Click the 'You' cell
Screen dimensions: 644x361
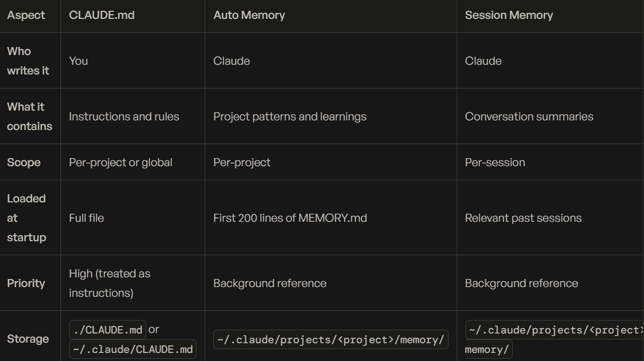(x=78, y=61)
